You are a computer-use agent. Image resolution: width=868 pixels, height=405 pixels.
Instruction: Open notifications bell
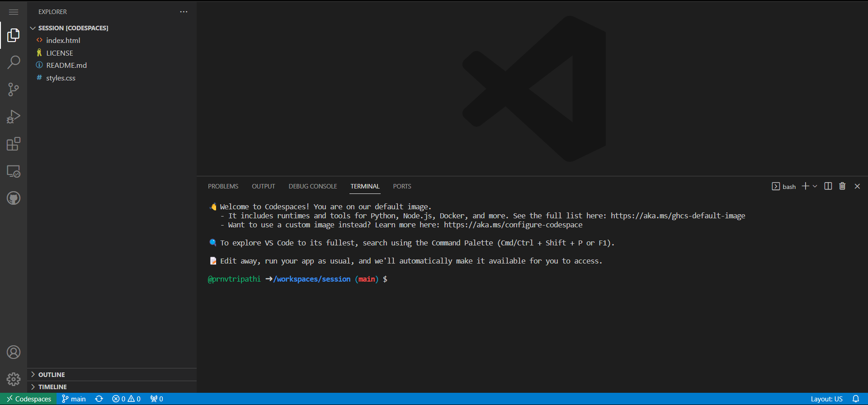[856, 399]
